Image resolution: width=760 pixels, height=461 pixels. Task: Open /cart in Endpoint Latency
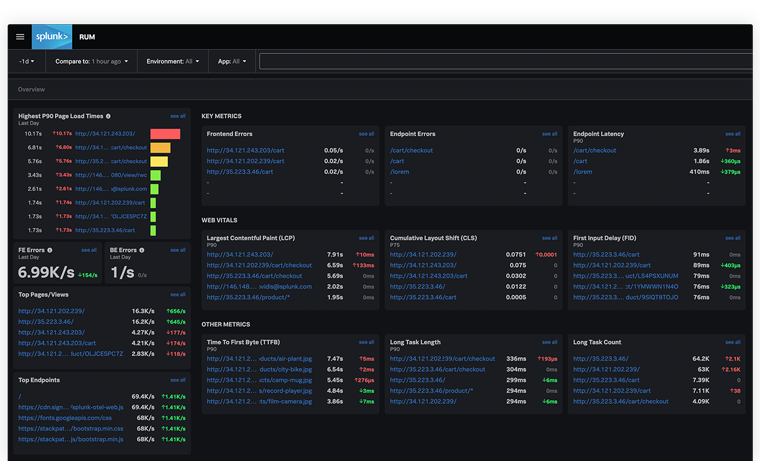(x=580, y=161)
